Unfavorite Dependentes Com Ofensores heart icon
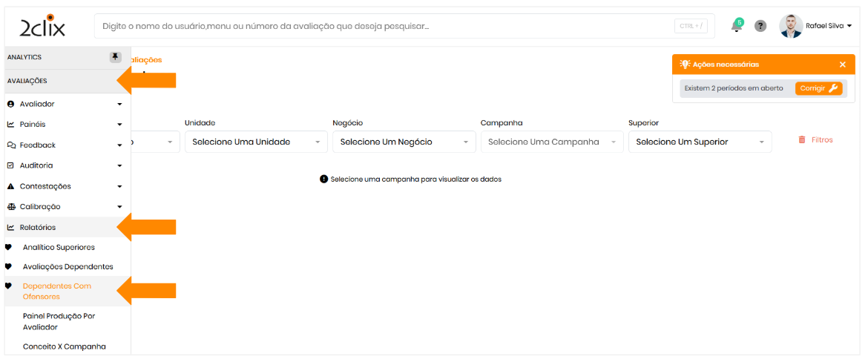 pos(9,286)
